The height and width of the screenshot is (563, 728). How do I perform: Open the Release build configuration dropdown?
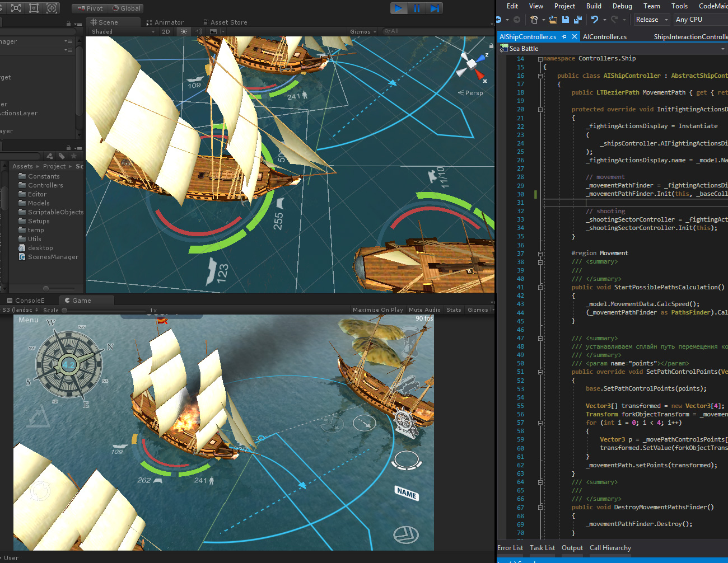click(x=651, y=20)
